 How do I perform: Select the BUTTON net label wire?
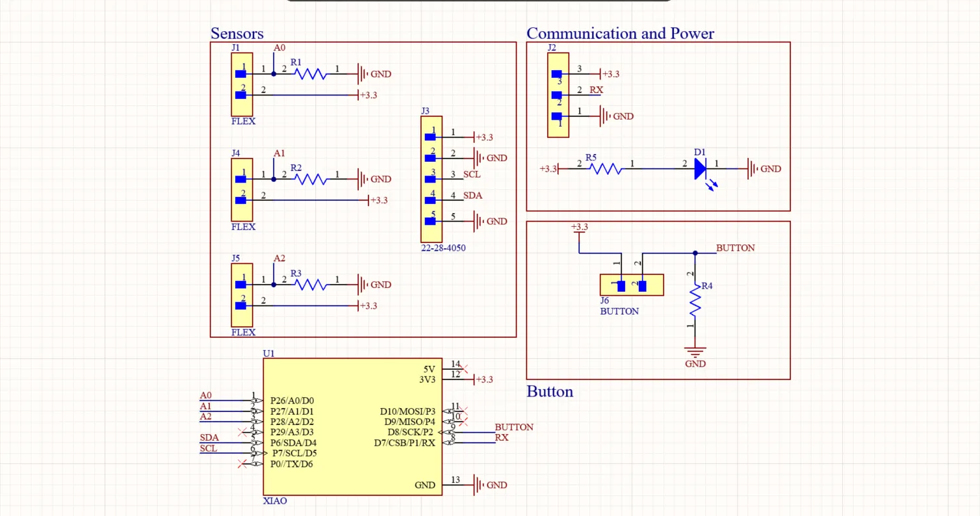tap(734, 248)
